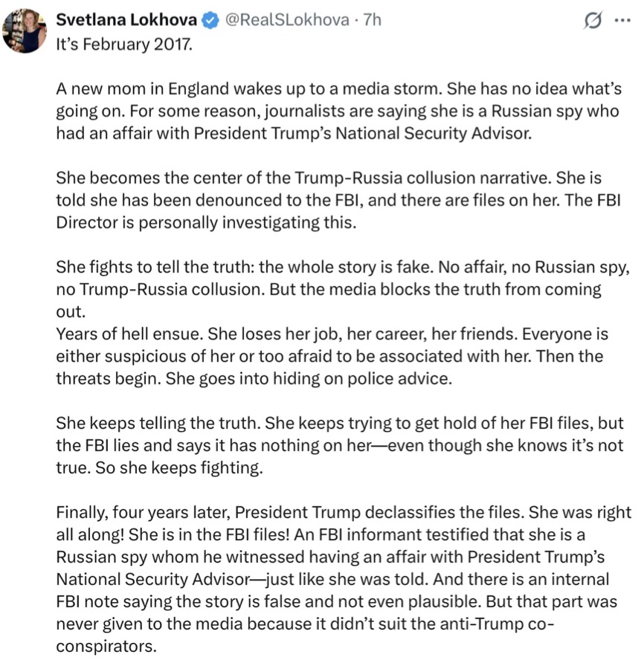Click the "It's February 2017." opening line

124,44
